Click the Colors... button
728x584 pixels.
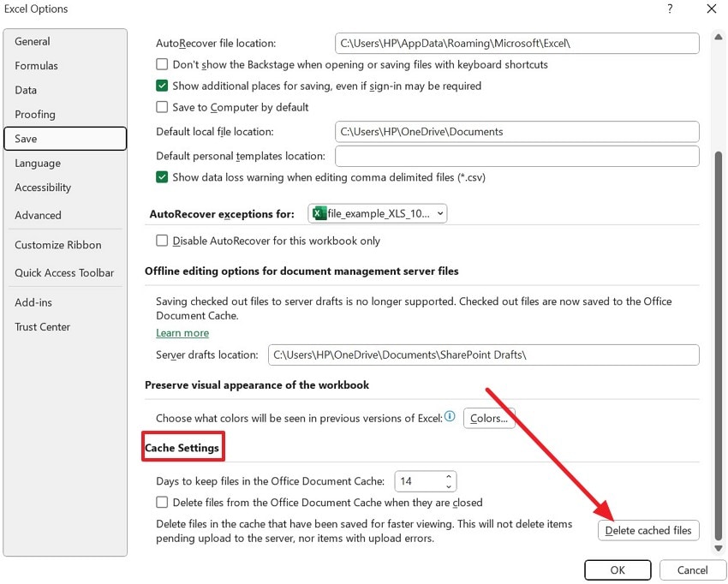[x=489, y=418]
